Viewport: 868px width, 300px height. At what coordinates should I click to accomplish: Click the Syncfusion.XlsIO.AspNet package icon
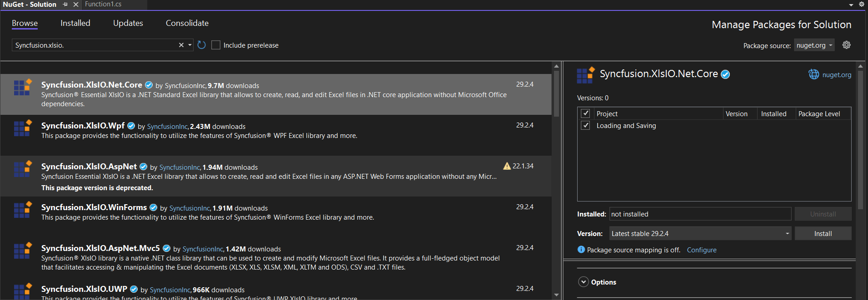tap(22, 169)
